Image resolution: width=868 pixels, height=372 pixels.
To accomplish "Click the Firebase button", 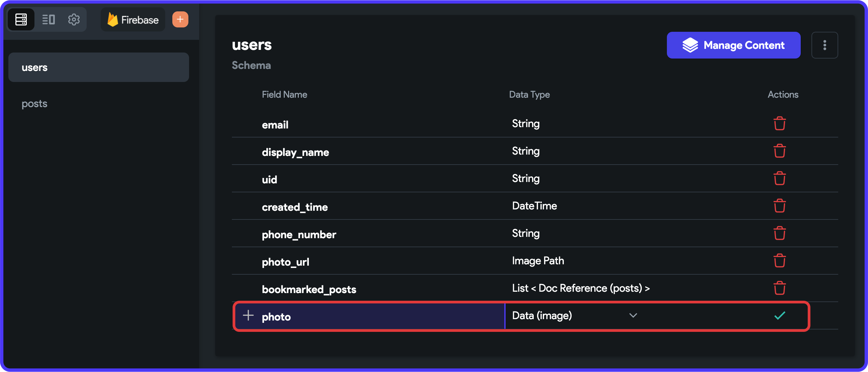I will point(133,19).
